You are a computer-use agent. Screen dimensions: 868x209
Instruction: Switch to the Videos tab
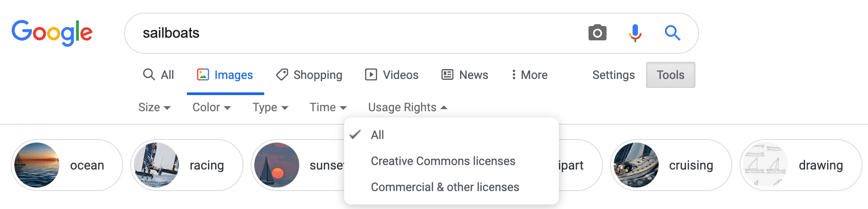391,75
